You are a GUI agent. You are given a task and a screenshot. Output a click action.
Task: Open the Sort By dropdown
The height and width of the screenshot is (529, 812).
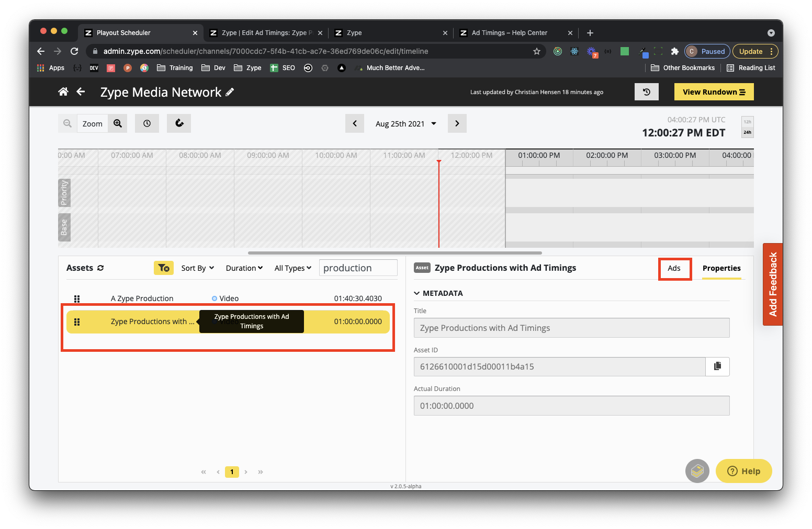point(198,268)
